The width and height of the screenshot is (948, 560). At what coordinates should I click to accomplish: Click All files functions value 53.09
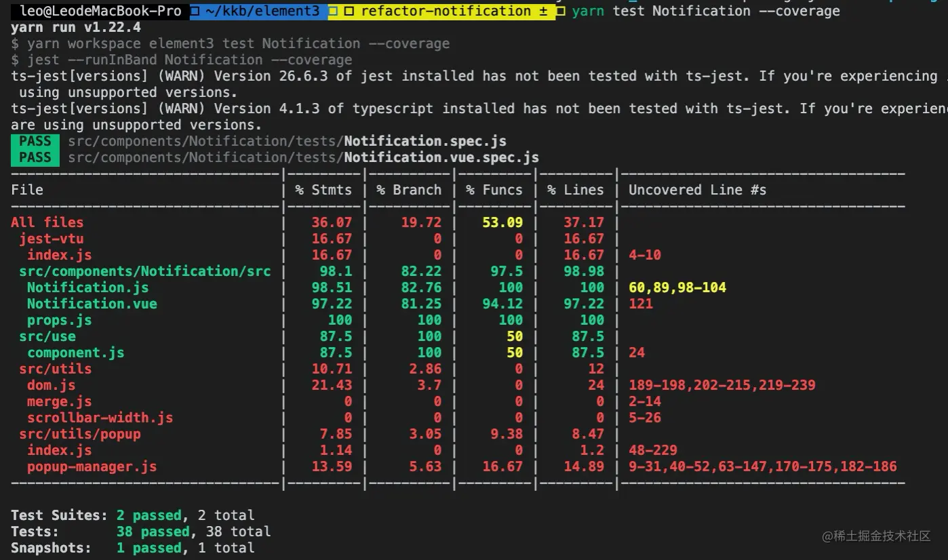tap(502, 222)
